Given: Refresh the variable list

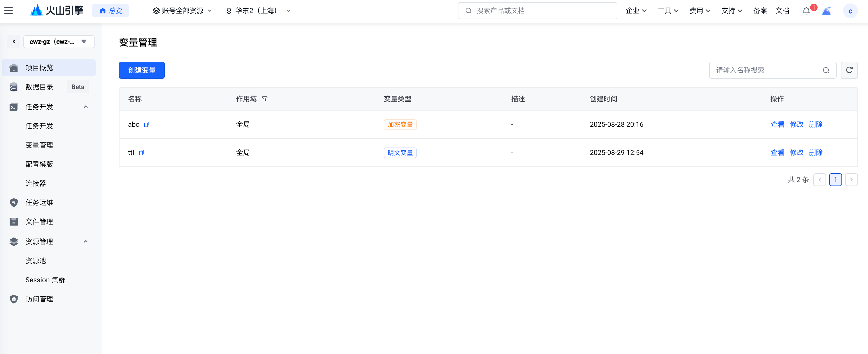Looking at the screenshot, I should point(849,70).
